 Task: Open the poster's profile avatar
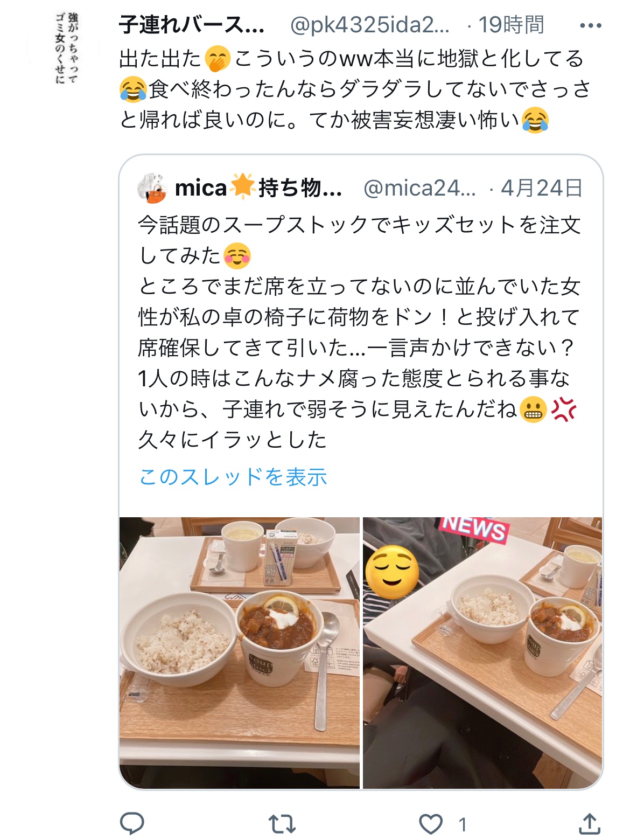63,48
